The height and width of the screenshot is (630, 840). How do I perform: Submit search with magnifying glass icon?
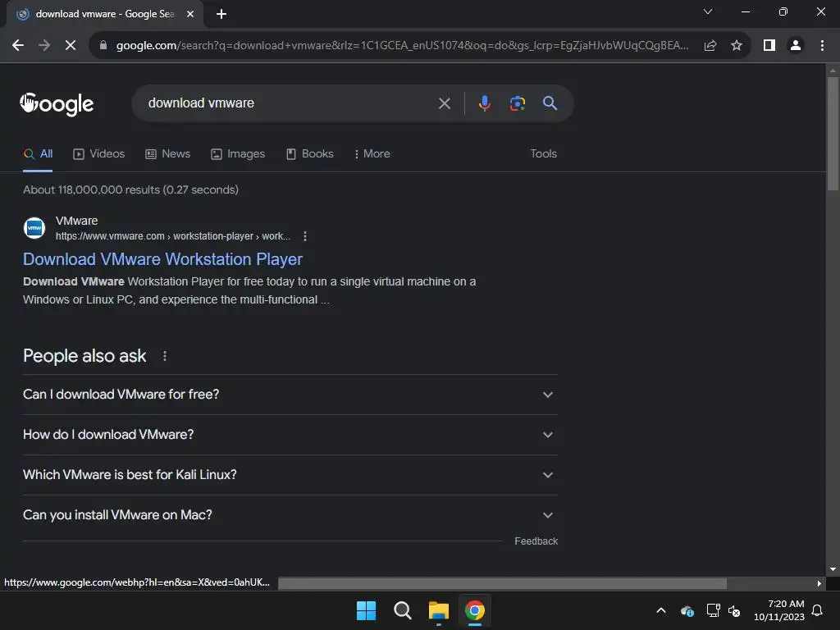(550, 103)
